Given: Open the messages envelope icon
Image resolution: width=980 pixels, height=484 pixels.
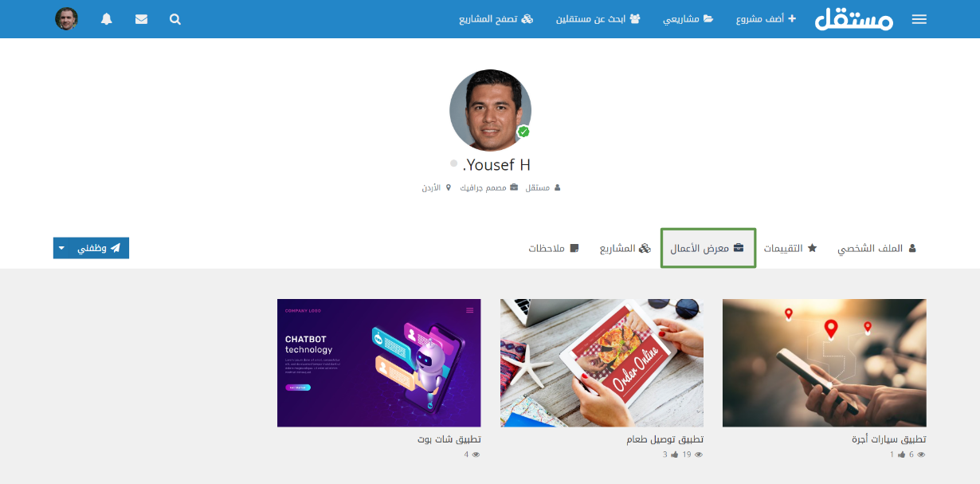Looking at the screenshot, I should click(141, 19).
